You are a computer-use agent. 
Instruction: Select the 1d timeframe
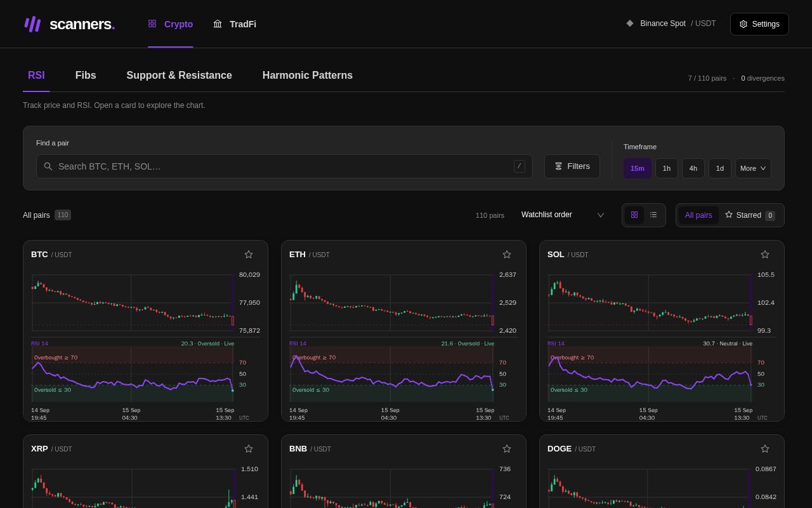pyautogui.click(x=720, y=168)
